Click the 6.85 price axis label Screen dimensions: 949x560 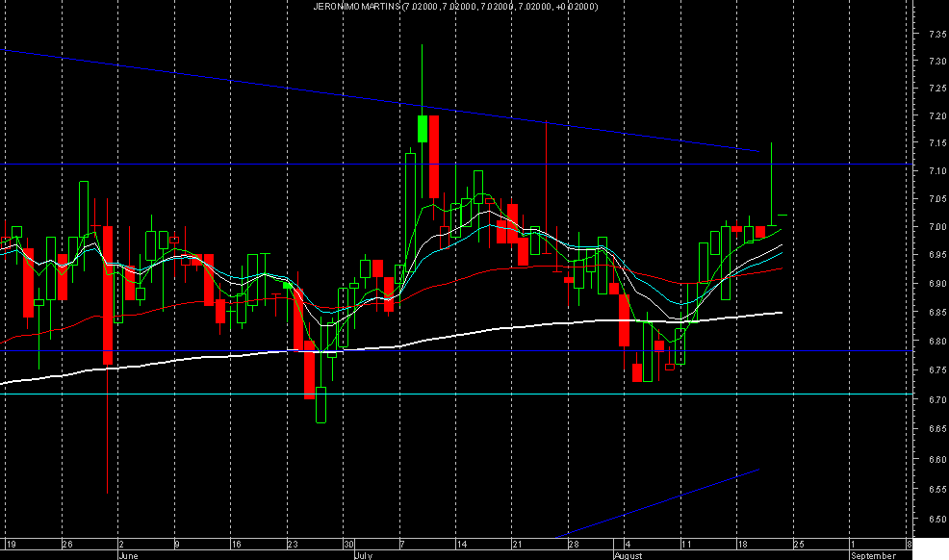click(938, 313)
